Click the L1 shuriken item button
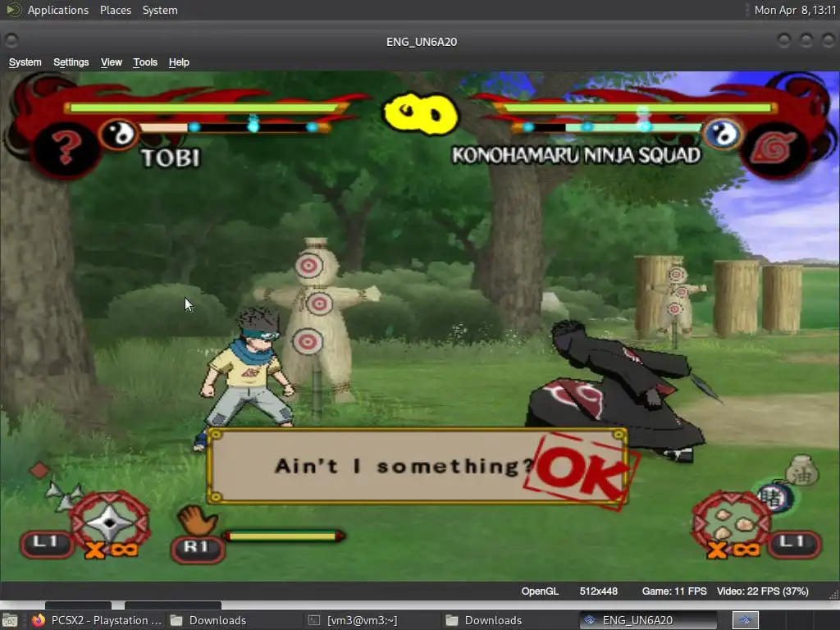This screenshot has width=840, height=630. pos(46,543)
